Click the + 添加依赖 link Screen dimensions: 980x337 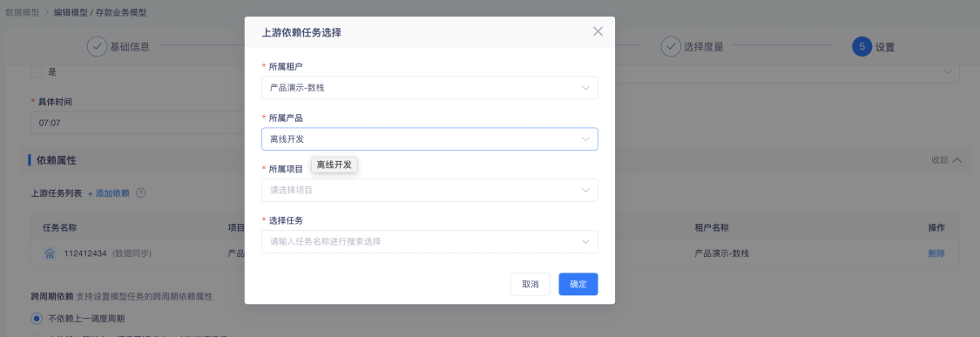click(x=108, y=193)
